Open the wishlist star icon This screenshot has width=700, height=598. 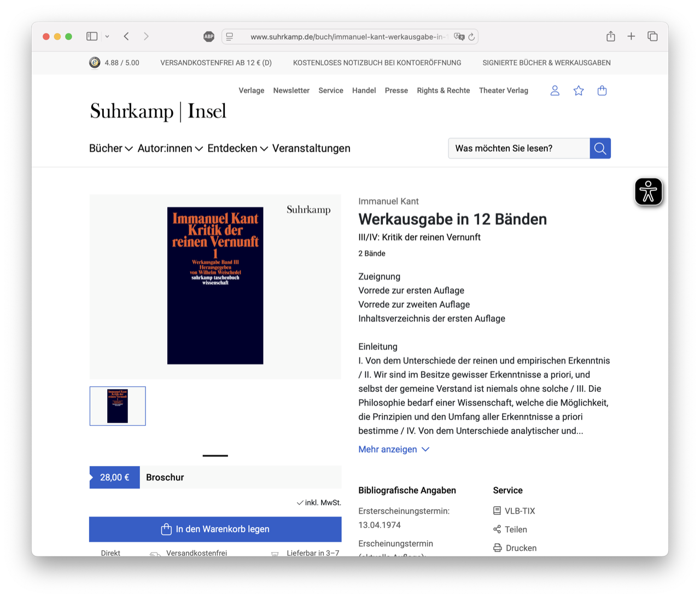(x=579, y=91)
